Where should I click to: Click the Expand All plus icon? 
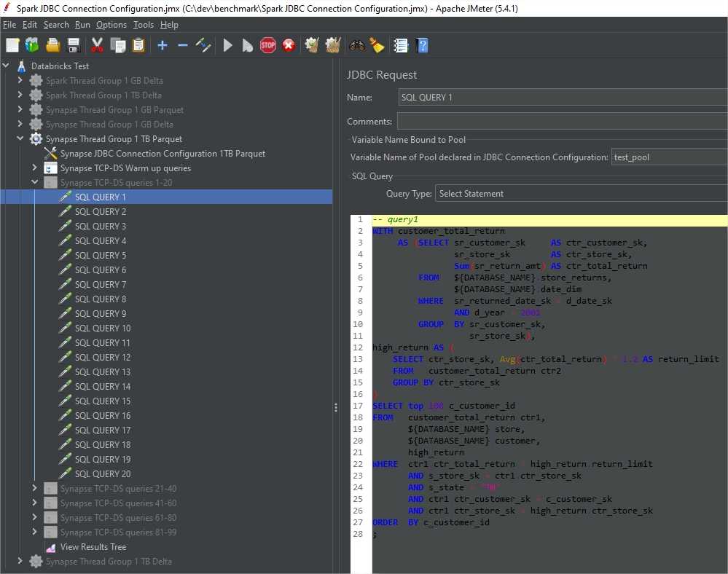[162, 45]
